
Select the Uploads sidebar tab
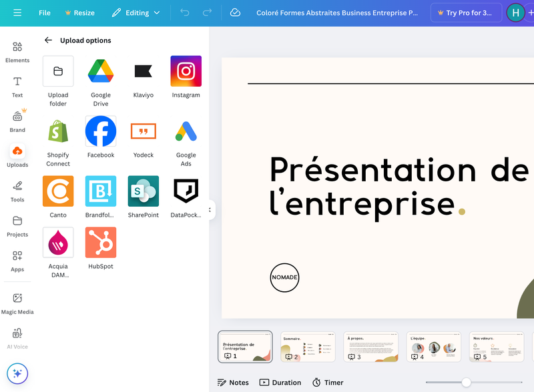pos(17,157)
